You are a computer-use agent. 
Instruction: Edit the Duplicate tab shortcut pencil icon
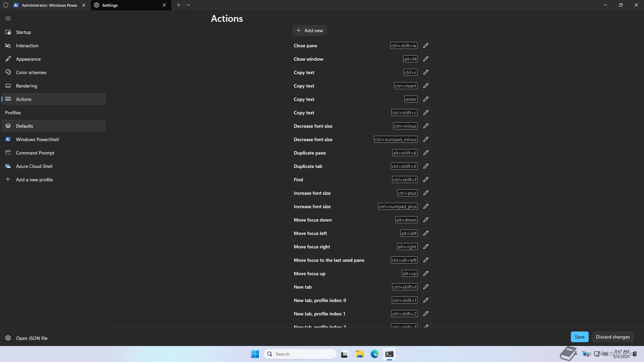point(426,166)
